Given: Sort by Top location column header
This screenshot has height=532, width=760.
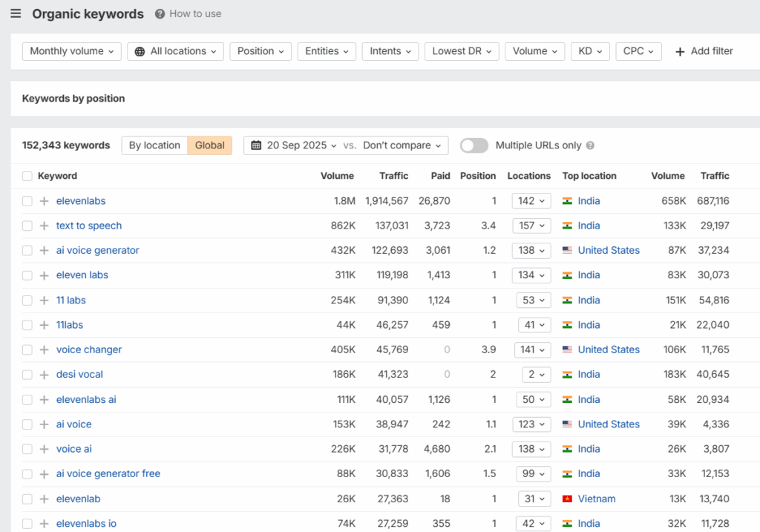Looking at the screenshot, I should tap(589, 176).
